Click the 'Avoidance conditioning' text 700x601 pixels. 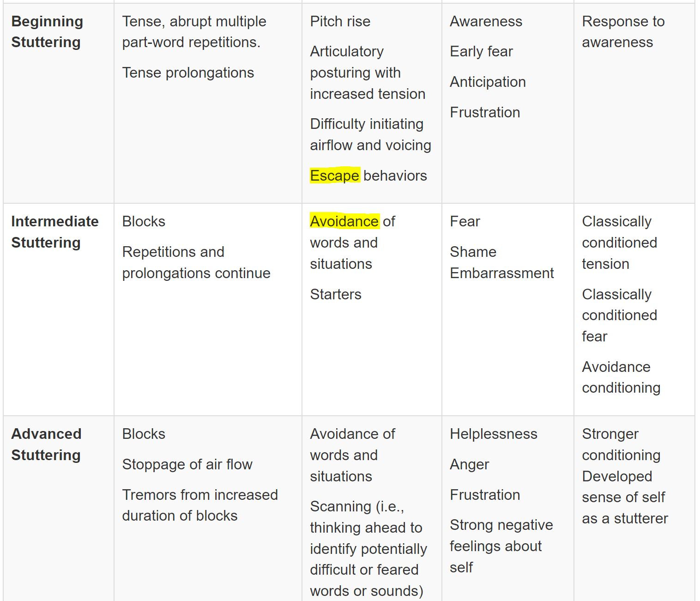(x=621, y=377)
